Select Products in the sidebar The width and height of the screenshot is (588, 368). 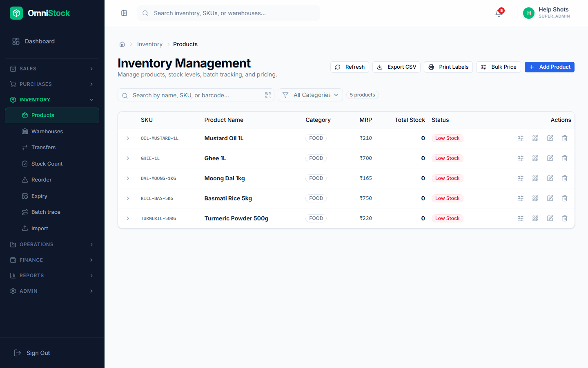coord(52,115)
